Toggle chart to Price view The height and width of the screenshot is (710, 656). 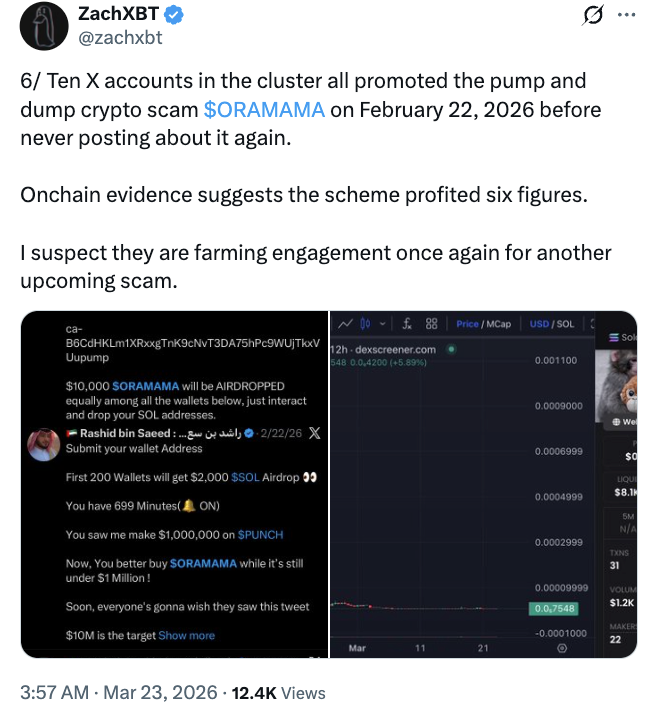(467, 324)
